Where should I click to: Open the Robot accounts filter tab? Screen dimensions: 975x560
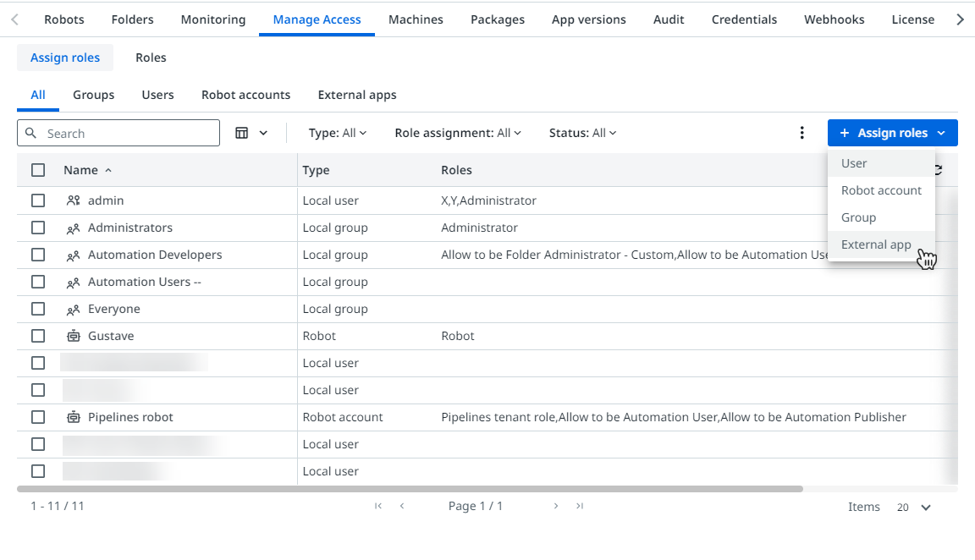coord(245,95)
